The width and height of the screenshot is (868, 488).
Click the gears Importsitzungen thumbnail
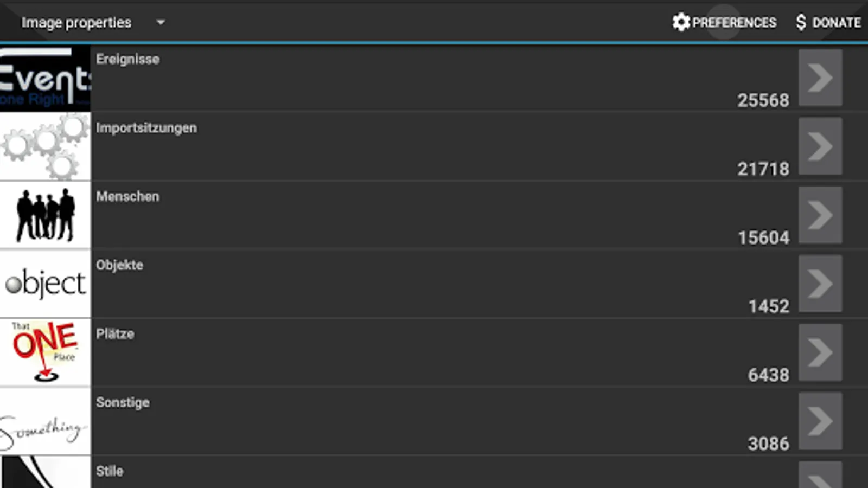[45, 147]
